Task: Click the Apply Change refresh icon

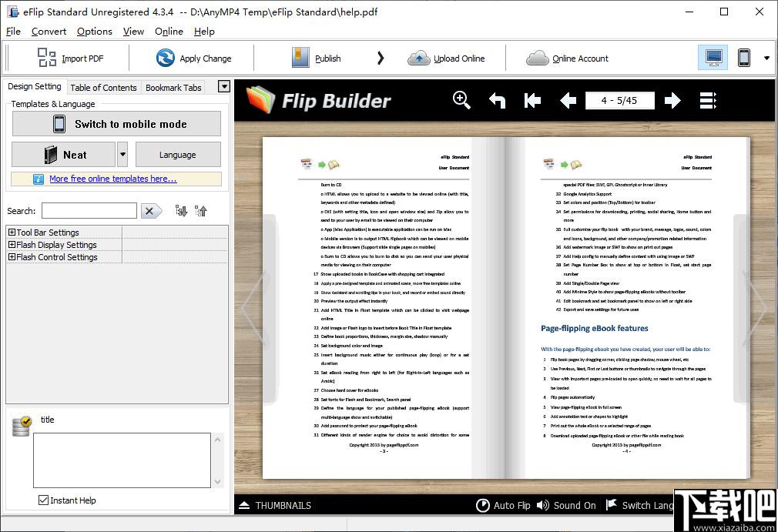Action: (x=165, y=58)
